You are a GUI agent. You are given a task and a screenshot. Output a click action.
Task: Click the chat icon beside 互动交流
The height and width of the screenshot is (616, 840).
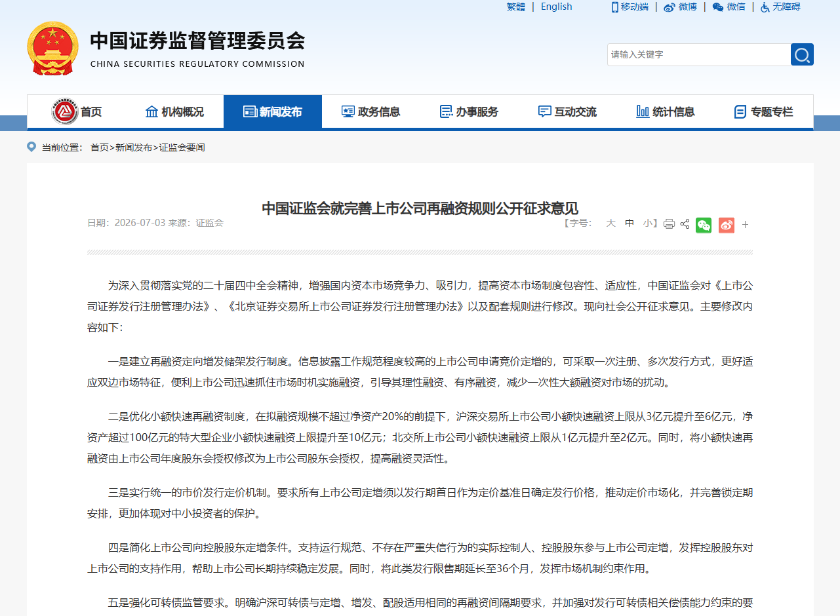tap(544, 111)
